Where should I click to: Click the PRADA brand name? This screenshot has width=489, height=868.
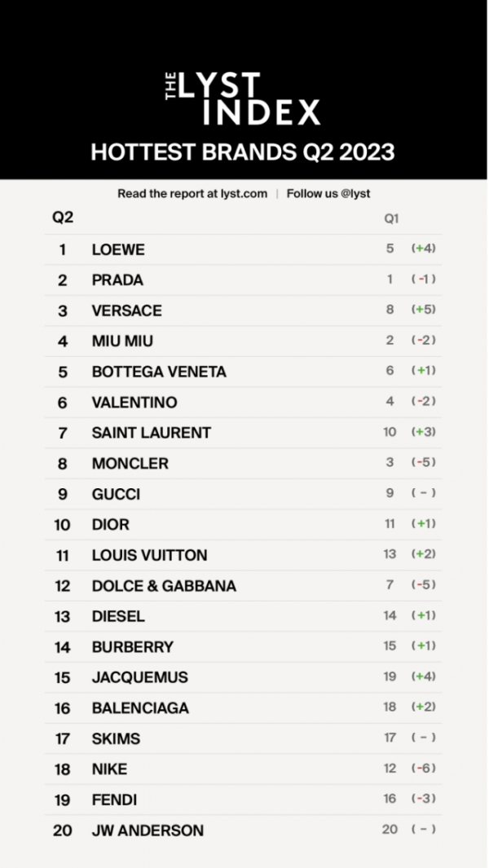(117, 280)
